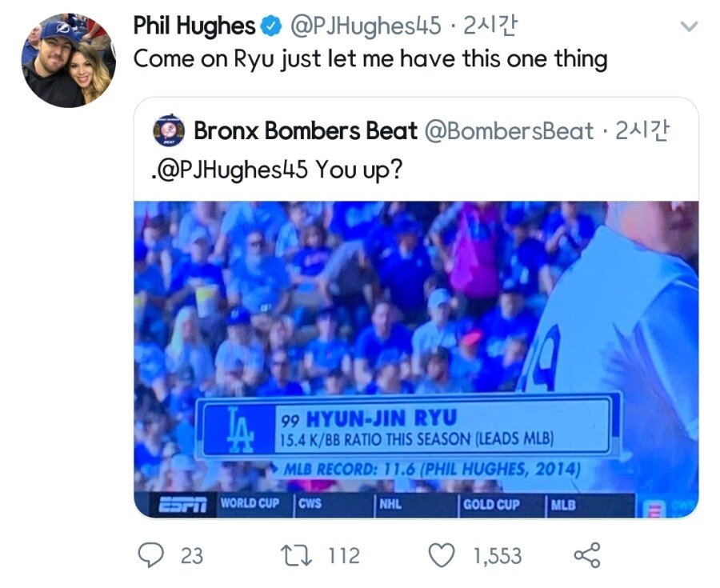Open the share icon menu
The width and height of the screenshot is (720, 588).
tap(588, 555)
